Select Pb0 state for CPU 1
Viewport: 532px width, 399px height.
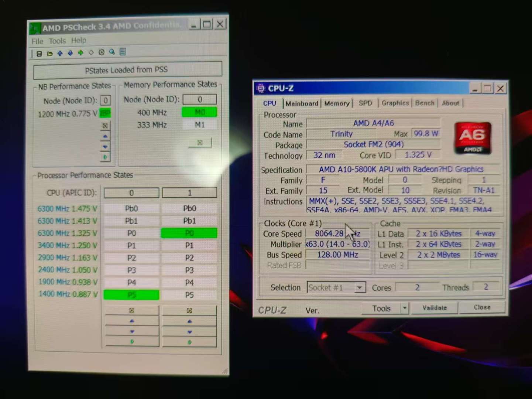click(189, 208)
